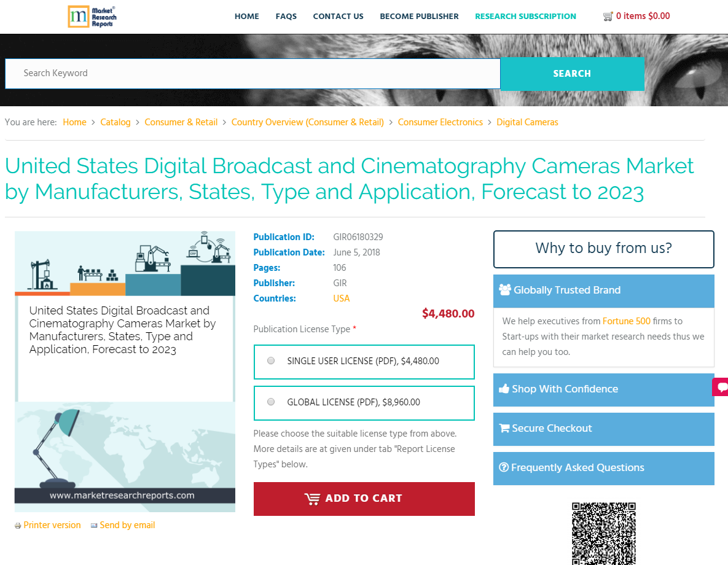Click the QR code image
The width and height of the screenshot is (728, 565).
pos(603,534)
